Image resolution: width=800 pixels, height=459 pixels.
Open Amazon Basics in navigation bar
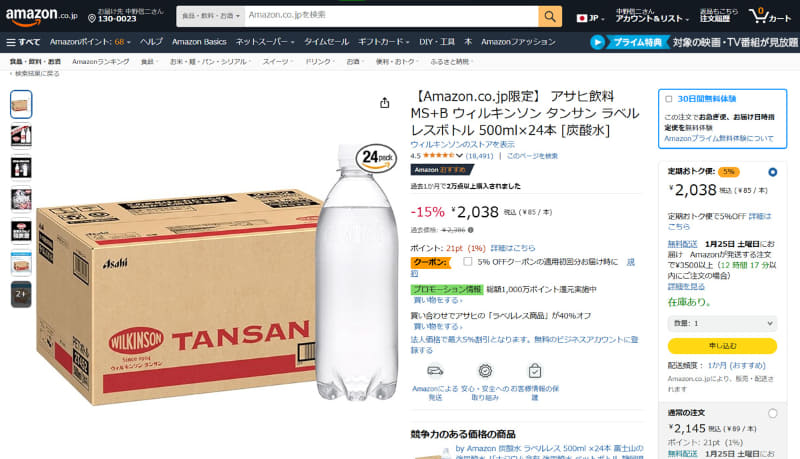coord(199,42)
